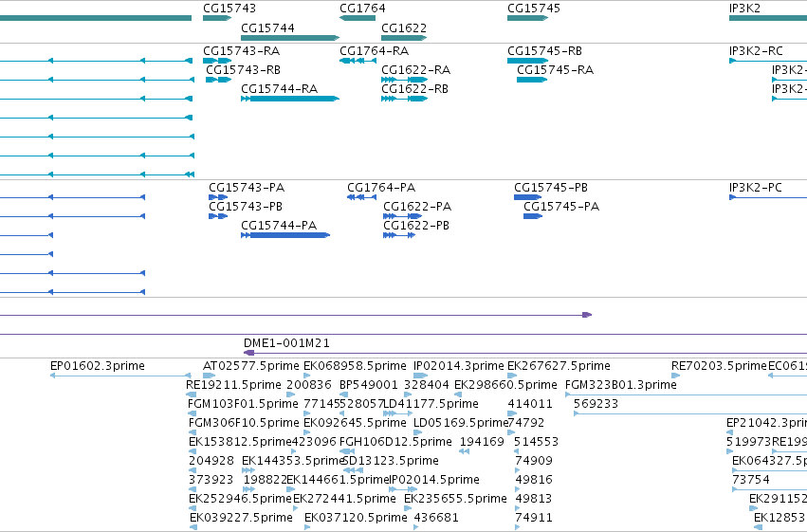Select the CG15745-RB transcript bar

(527, 61)
